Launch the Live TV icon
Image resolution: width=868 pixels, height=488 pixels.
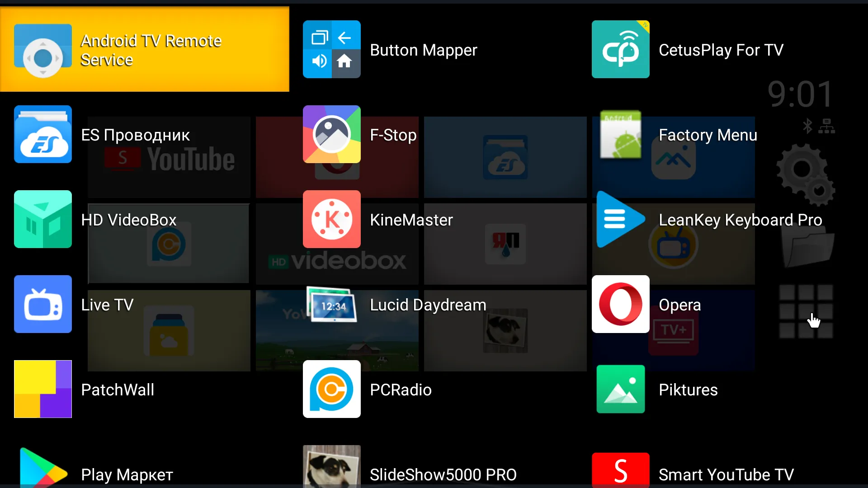pyautogui.click(x=43, y=304)
